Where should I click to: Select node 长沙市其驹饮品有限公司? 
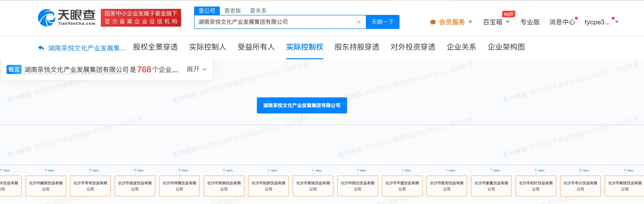[224, 186]
